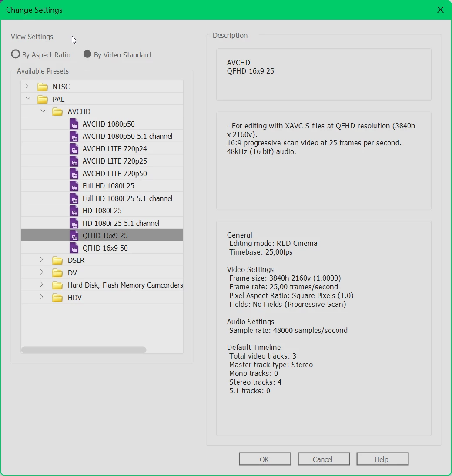Click the DSLR folder label
Screen dimensions: 452x476
pos(76,261)
